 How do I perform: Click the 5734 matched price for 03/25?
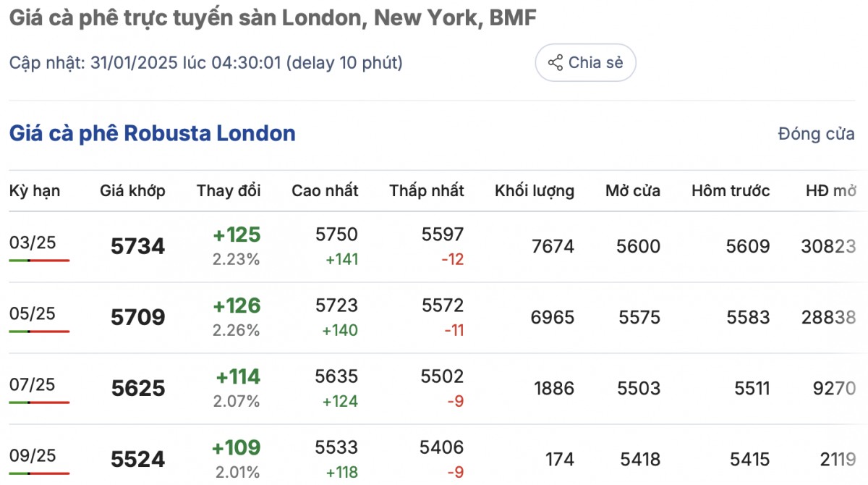(137, 247)
